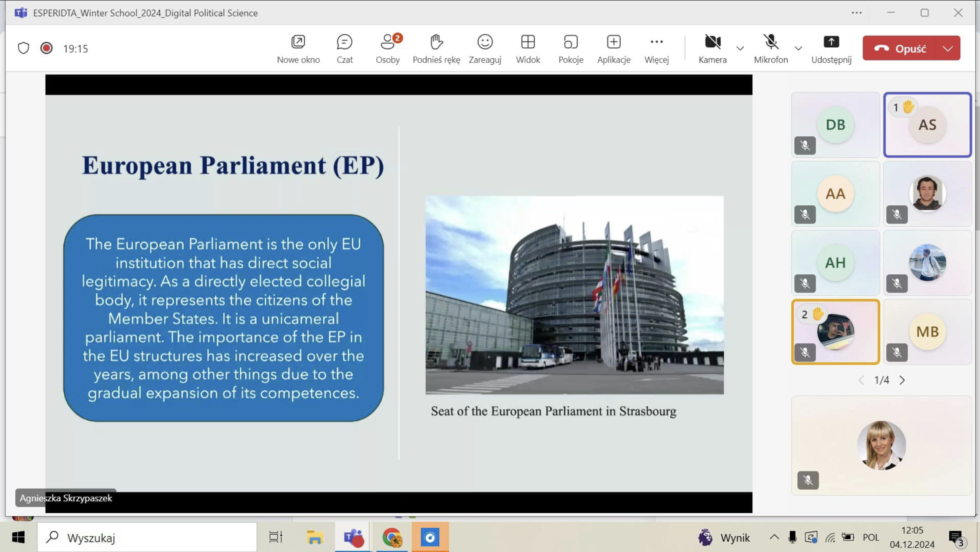Open Pokoje breakout rooms
Viewport: 980px width, 552px height.
(570, 49)
